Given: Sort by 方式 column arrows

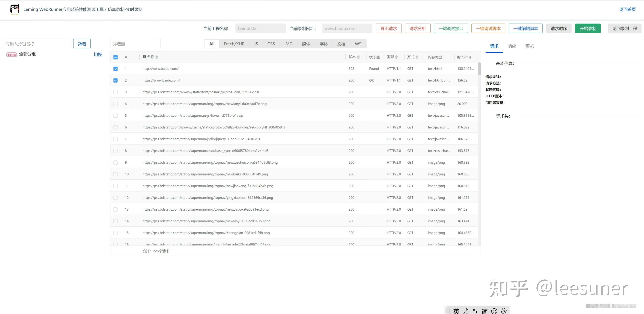Looking at the screenshot, I should click(417, 57).
